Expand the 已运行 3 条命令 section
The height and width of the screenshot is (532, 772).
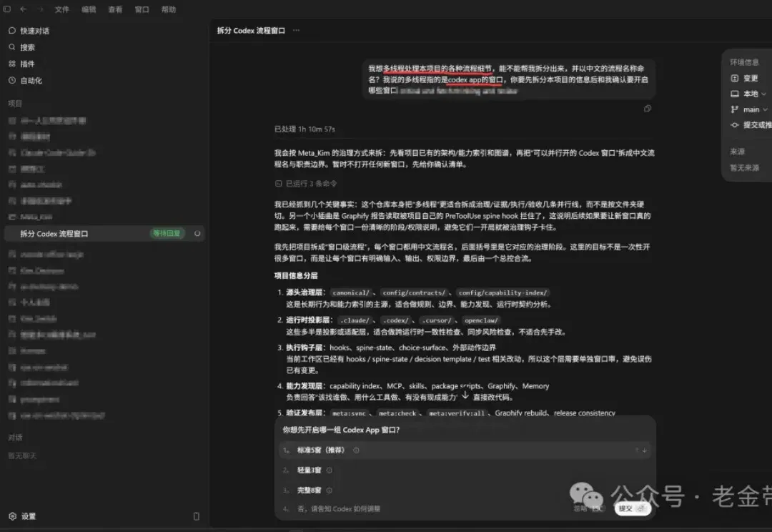[306, 183]
